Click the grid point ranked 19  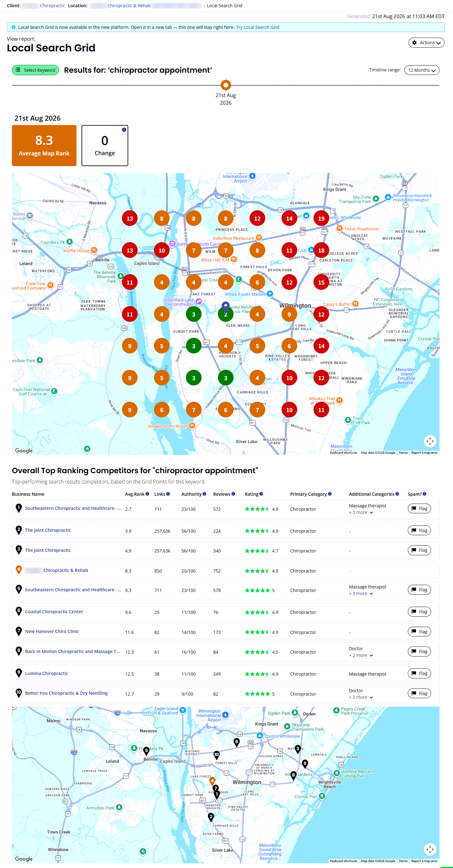(321, 218)
